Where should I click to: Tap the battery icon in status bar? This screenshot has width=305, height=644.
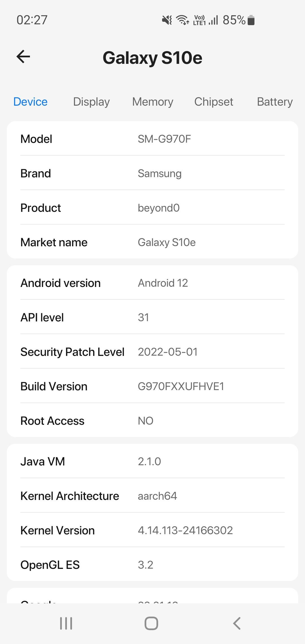click(251, 20)
